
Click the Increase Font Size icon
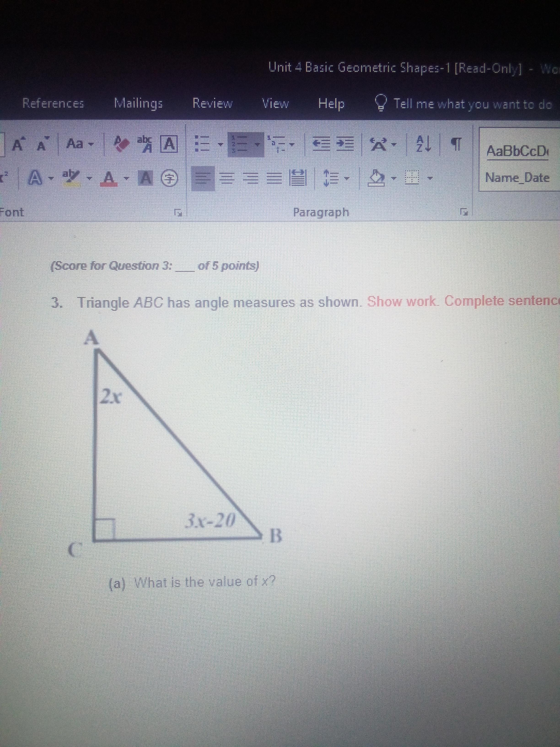coord(18,145)
